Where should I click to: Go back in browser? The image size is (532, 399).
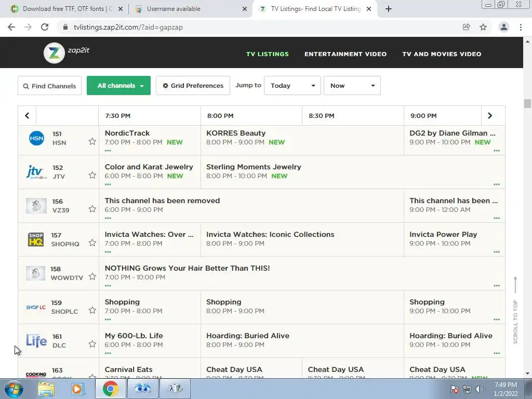(11, 27)
